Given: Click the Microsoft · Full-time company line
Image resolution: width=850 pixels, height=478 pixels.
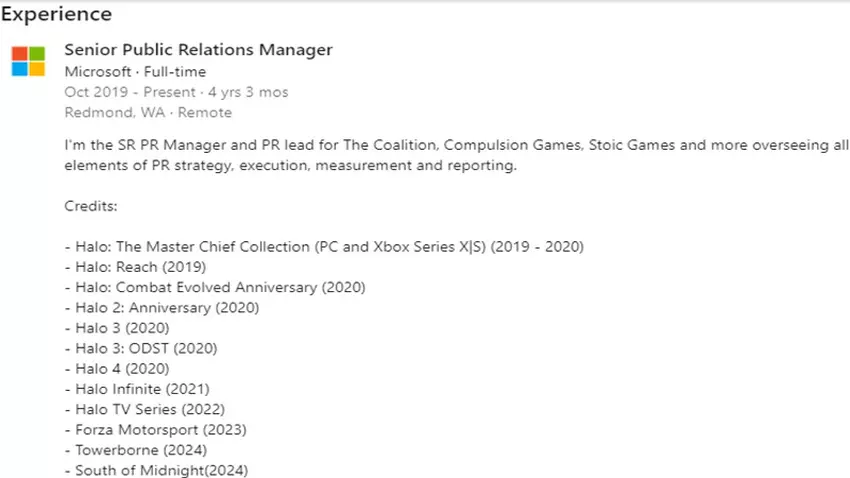Looking at the screenshot, I should [135, 72].
